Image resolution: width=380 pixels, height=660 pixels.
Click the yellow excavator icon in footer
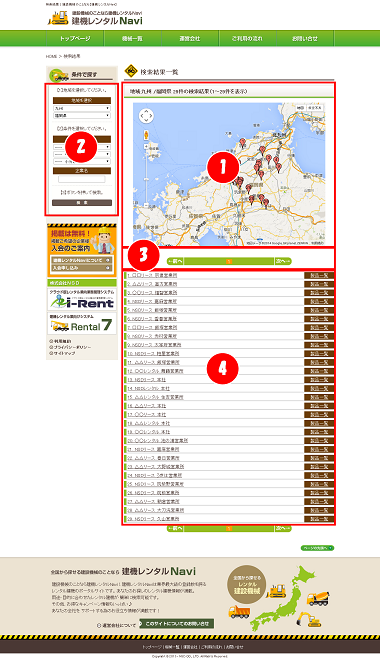click(x=308, y=619)
